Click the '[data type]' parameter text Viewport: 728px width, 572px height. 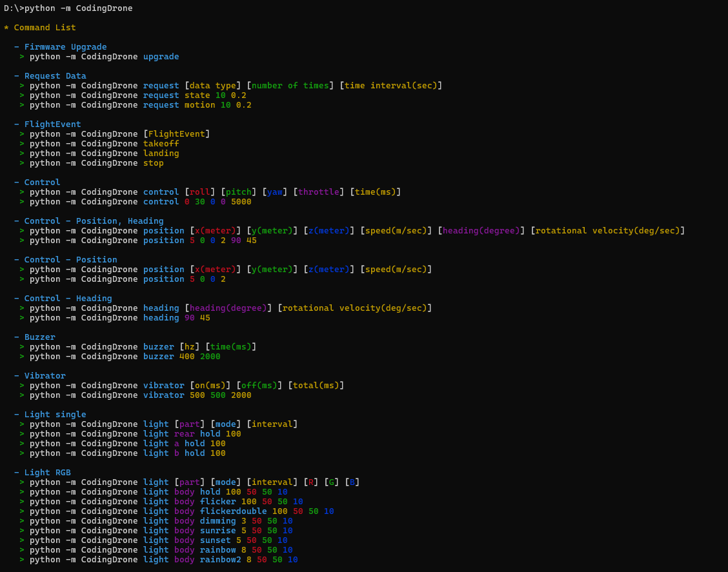point(212,86)
